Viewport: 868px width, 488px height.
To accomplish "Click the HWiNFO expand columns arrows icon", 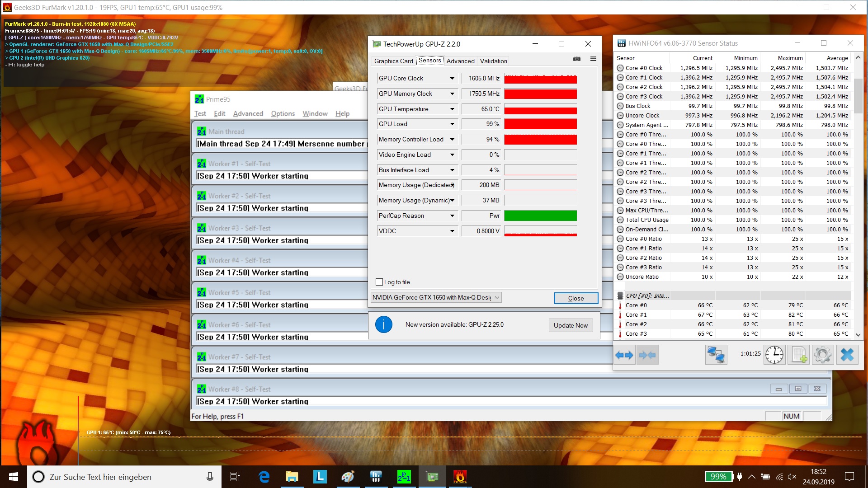I will click(x=624, y=355).
